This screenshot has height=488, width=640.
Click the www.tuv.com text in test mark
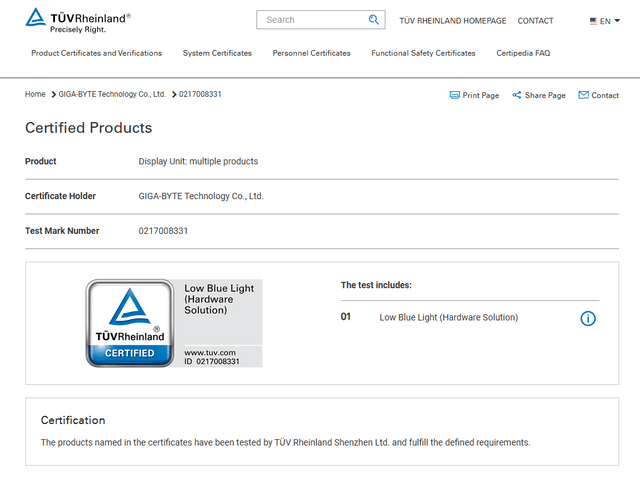click(210, 353)
